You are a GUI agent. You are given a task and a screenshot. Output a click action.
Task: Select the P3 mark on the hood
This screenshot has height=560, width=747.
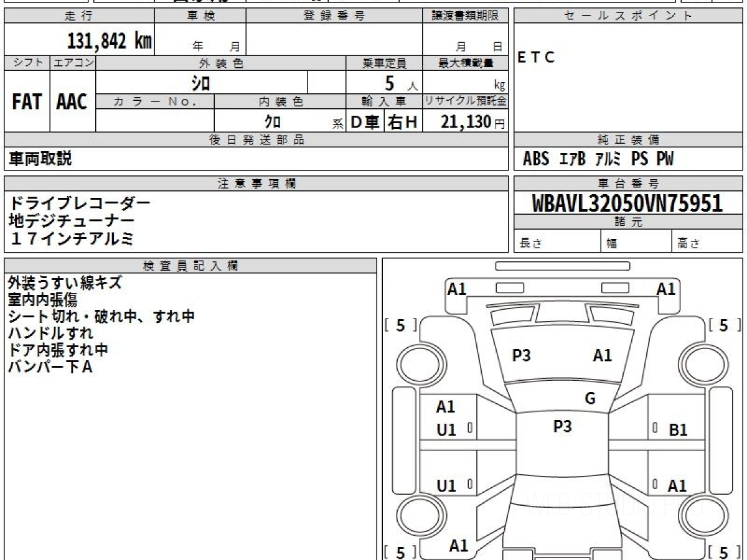(522, 355)
